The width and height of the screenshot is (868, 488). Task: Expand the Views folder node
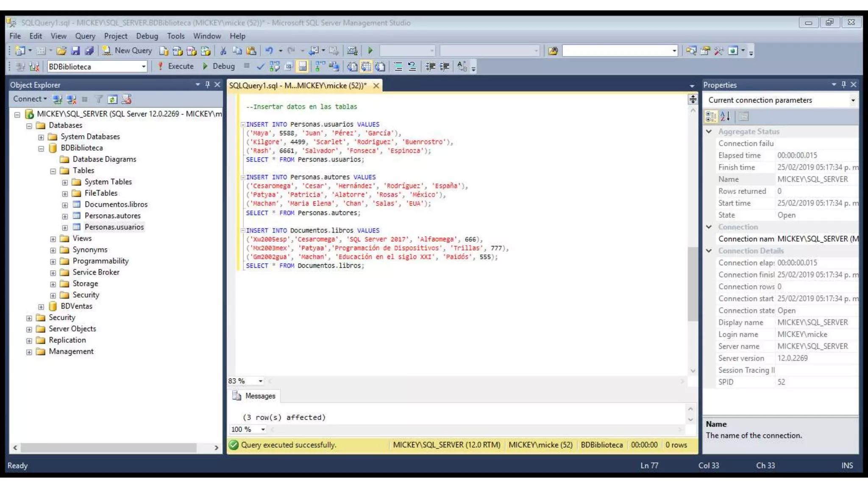(x=53, y=239)
